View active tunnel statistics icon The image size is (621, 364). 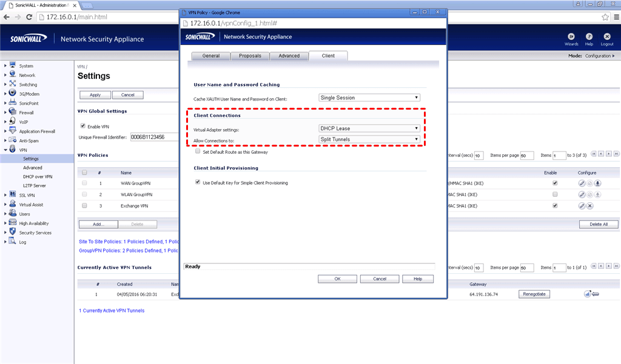(588, 294)
